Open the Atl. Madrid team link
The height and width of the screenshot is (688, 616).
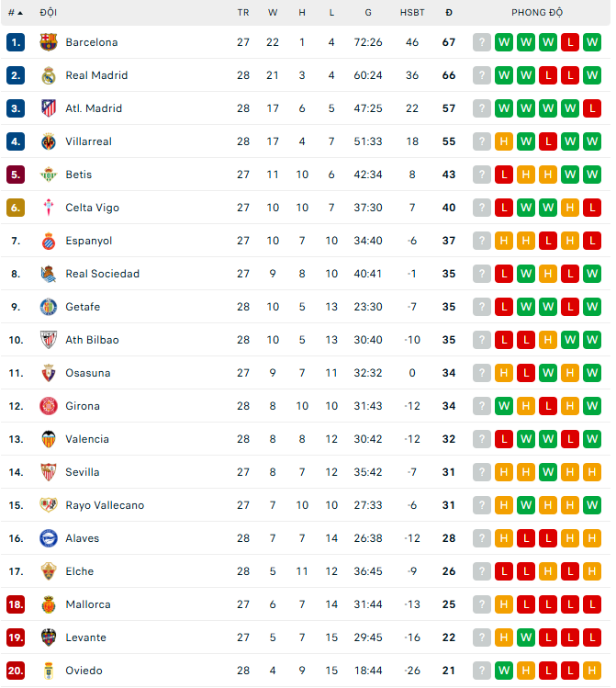click(94, 108)
